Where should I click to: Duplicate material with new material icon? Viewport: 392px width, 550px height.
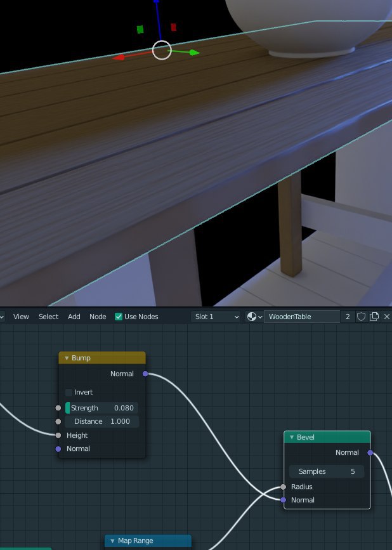(374, 317)
